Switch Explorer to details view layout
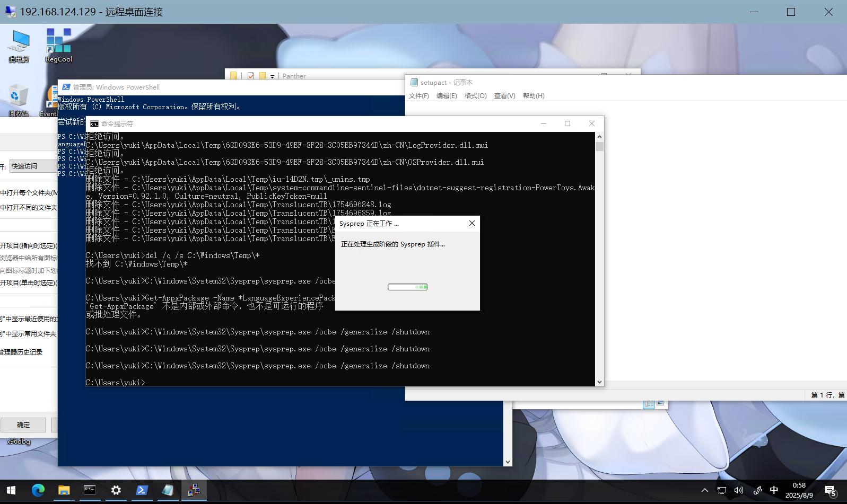This screenshot has height=504, width=847. coord(649,404)
